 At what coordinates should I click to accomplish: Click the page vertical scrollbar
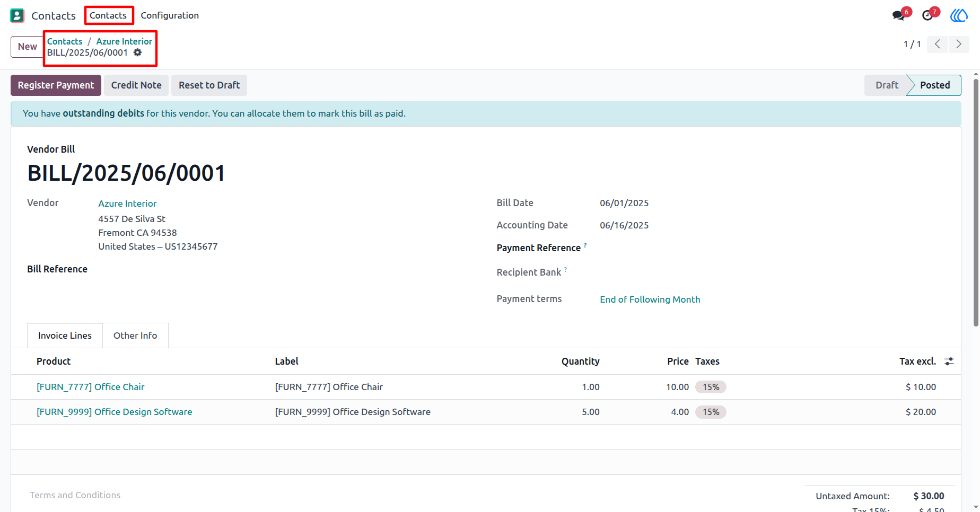[x=976, y=202]
